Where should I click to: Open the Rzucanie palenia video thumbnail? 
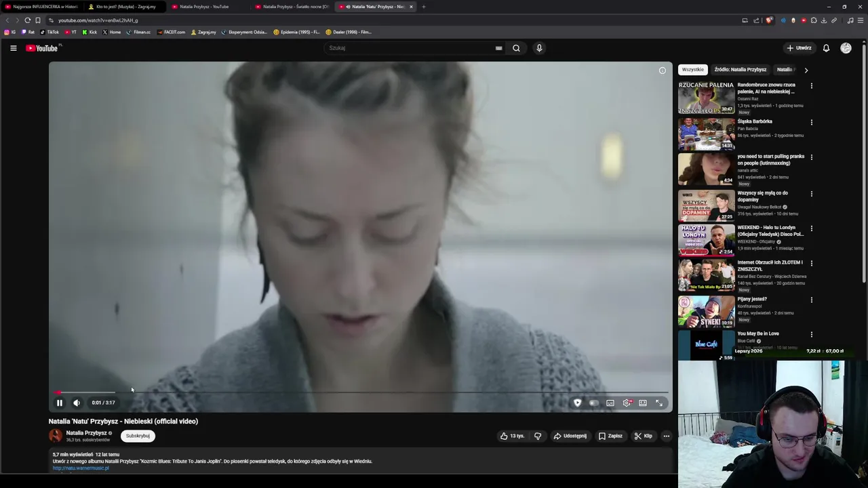(x=706, y=98)
